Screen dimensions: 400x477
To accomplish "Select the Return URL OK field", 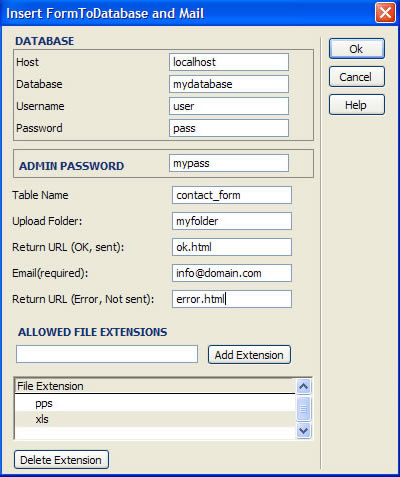I will pyautogui.click(x=232, y=247).
